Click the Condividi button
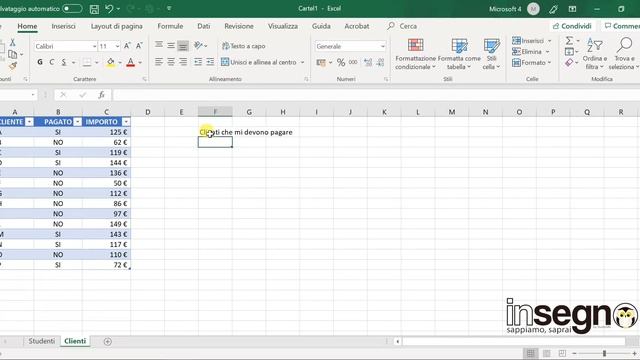Screen dimensions: 640x360 click(572, 26)
